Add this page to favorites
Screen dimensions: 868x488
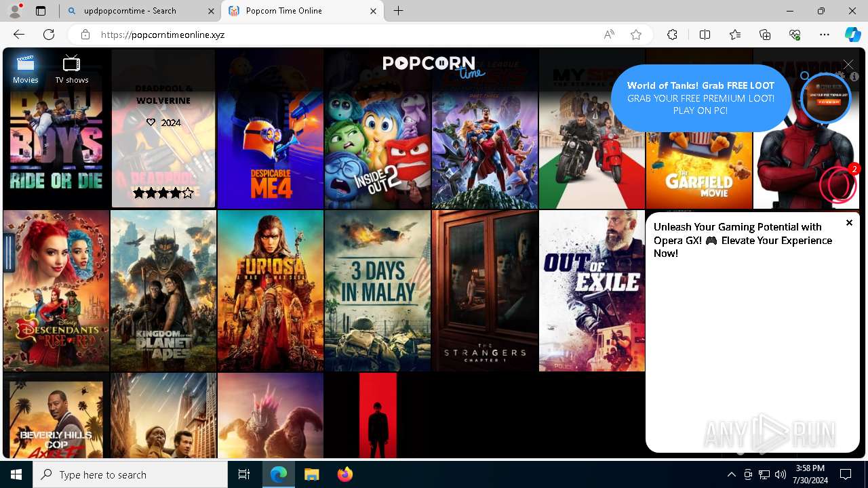point(636,35)
